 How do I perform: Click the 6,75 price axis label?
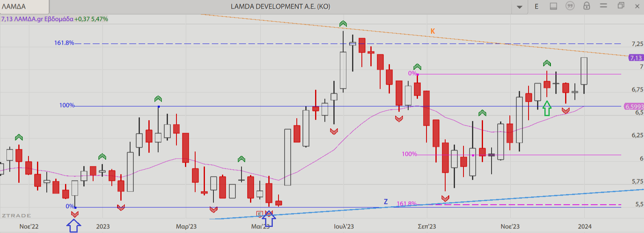click(x=637, y=90)
